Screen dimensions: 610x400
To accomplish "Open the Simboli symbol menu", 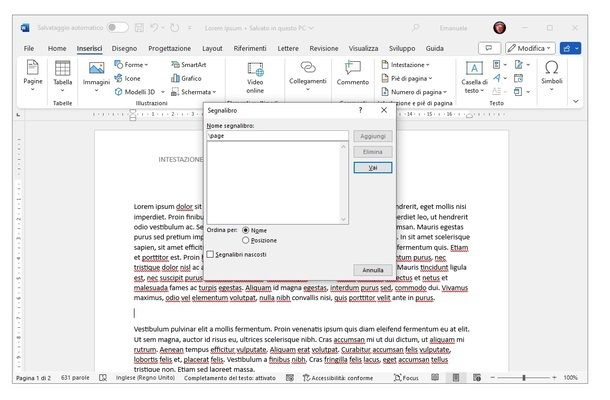I will 552,76.
